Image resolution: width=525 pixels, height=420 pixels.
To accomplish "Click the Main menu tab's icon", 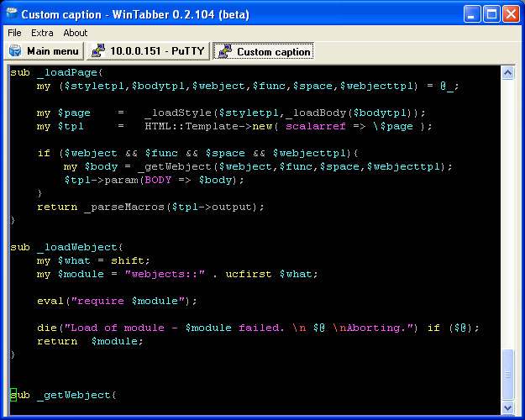I will point(15,51).
